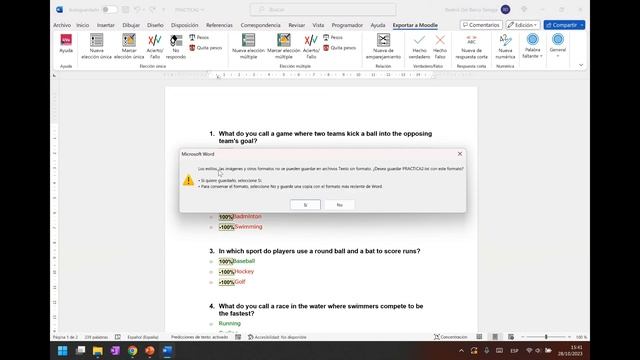This screenshot has width=640, height=360.
Task: Click the Golf answer text
Action: (x=240, y=282)
